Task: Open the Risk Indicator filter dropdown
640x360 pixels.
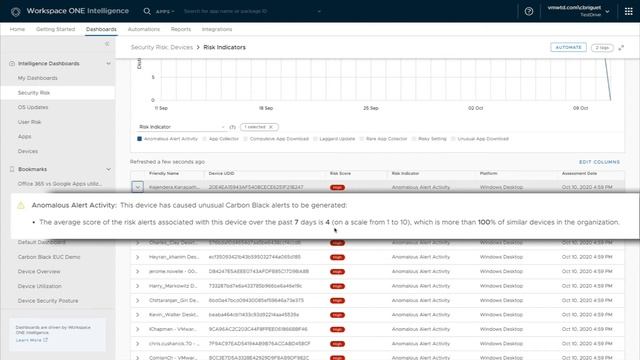Action: [182, 127]
